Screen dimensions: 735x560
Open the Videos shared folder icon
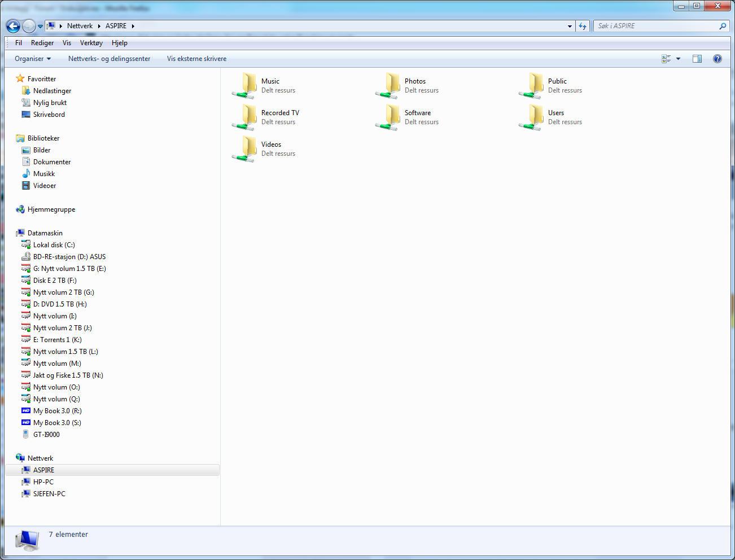tap(245, 149)
